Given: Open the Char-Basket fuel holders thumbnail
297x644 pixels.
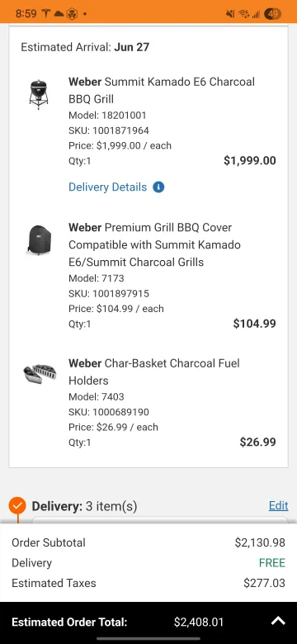Looking at the screenshot, I should pos(40,373).
